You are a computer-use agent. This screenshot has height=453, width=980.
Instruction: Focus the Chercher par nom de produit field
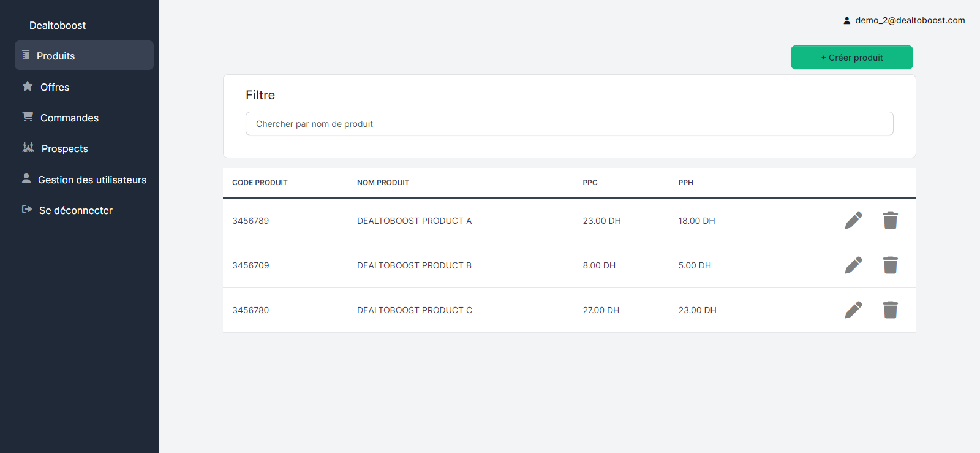point(570,123)
